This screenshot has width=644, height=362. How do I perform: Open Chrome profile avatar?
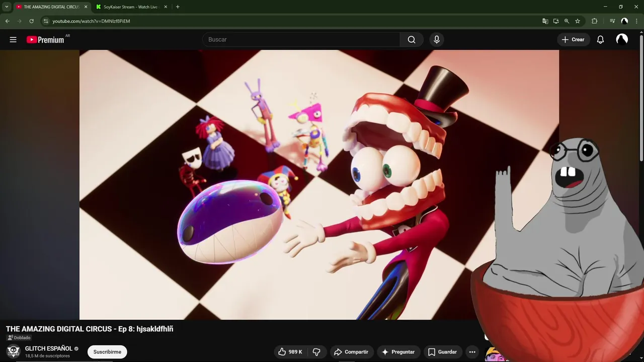[624, 21]
